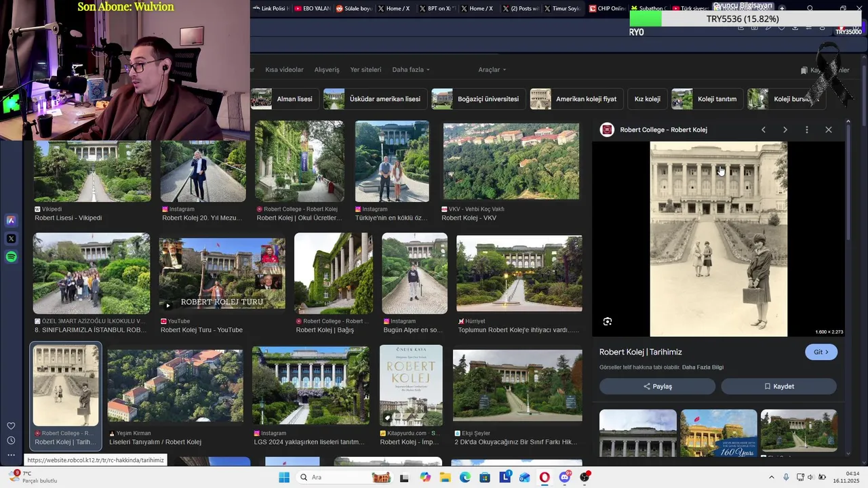This screenshot has height=488, width=868.
Task: Open 'Yer siteleri' search tab
Action: [x=366, y=70]
